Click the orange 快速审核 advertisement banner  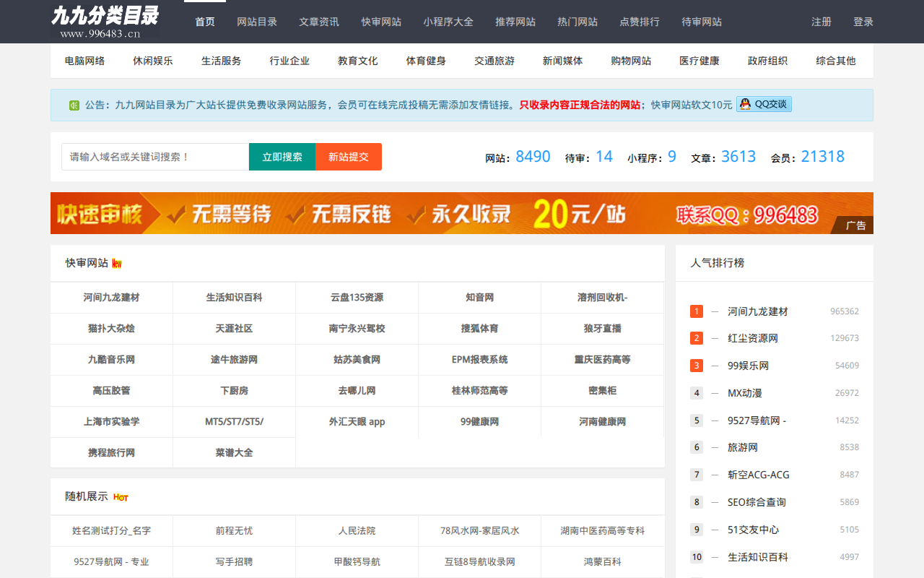point(462,213)
